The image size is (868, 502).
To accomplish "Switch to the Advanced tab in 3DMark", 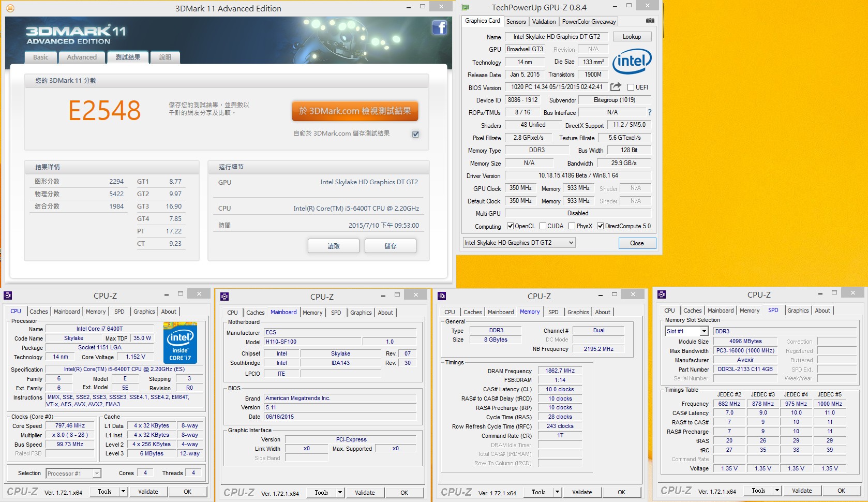I will click(x=82, y=57).
